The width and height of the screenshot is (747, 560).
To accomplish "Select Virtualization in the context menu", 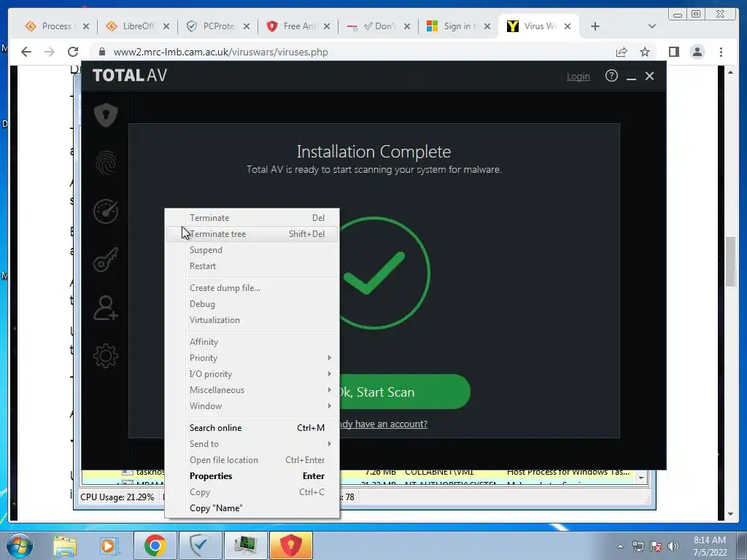I will (x=252, y=320).
